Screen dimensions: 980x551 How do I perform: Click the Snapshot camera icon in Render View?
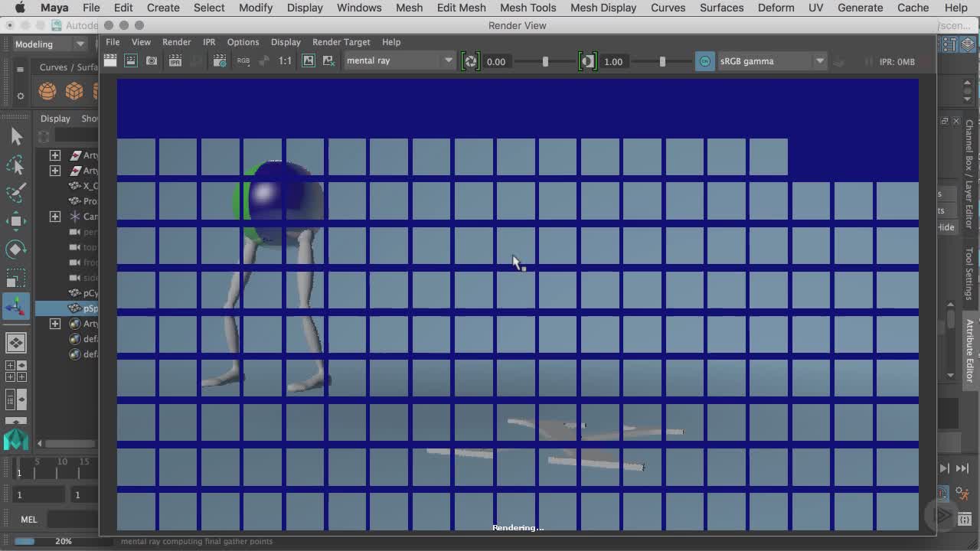click(152, 60)
